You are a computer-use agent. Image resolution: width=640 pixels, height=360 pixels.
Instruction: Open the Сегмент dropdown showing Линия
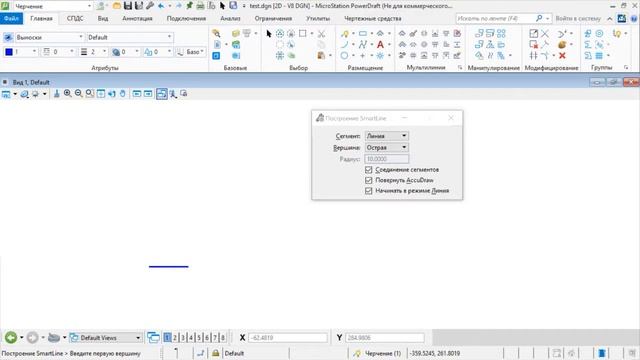(386, 136)
